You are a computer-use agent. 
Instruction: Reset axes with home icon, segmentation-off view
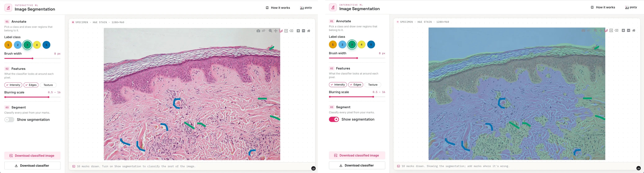click(309, 31)
